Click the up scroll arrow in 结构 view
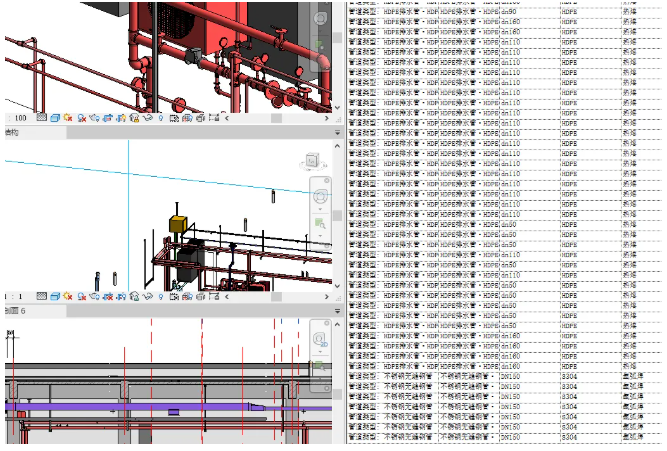The image size is (667, 451). (337, 146)
